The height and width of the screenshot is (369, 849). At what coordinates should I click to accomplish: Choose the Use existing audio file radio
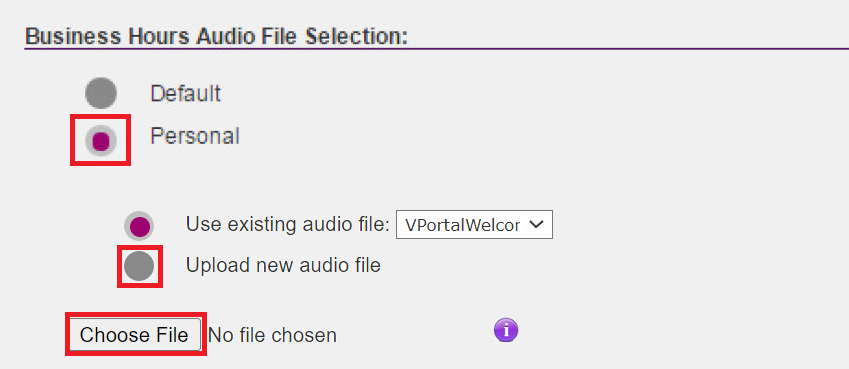[139, 226]
